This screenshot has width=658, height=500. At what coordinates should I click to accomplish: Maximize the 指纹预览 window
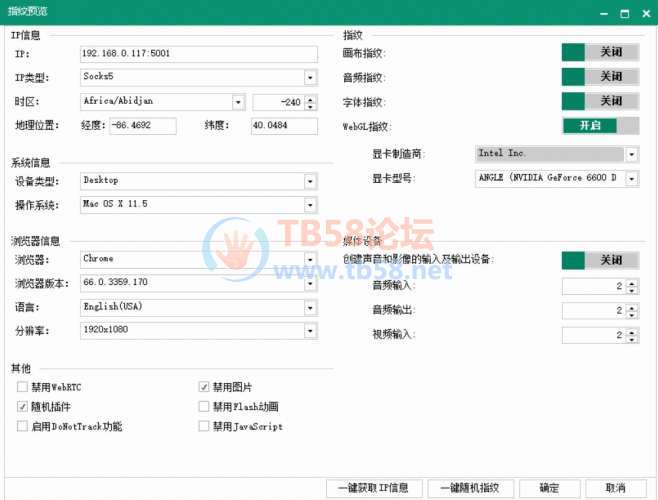[624, 14]
